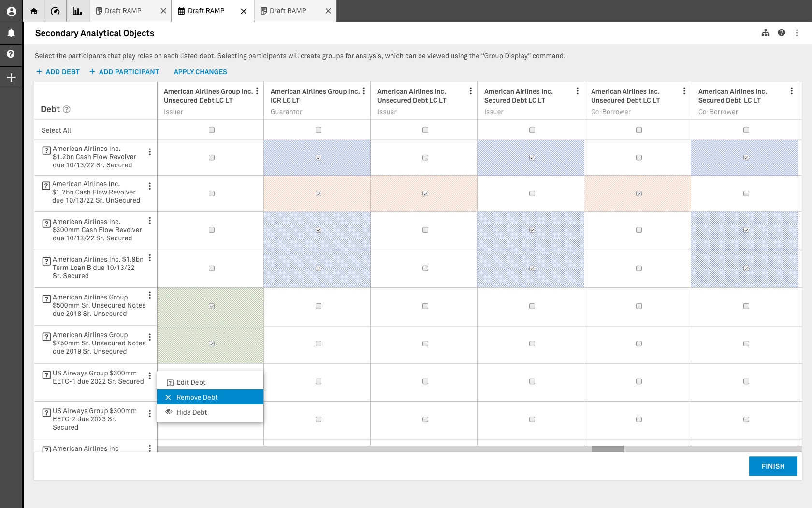Select Remove Debt from context menu
This screenshot has height=508, width=812.
210,397
